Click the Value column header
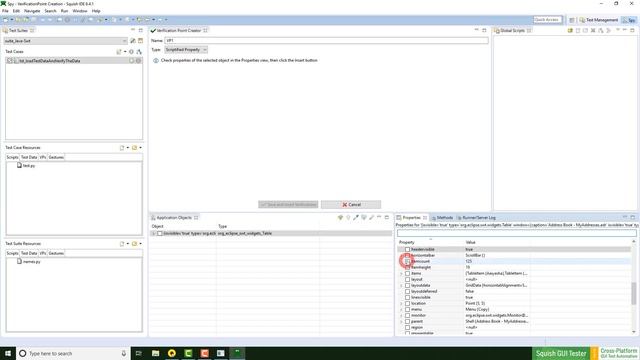Viewport: 640px width, 360px height. 470,242
